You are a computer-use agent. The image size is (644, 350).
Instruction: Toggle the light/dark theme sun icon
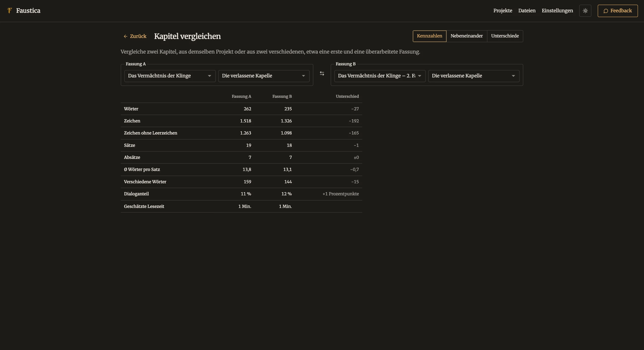(x=585, y=11)
